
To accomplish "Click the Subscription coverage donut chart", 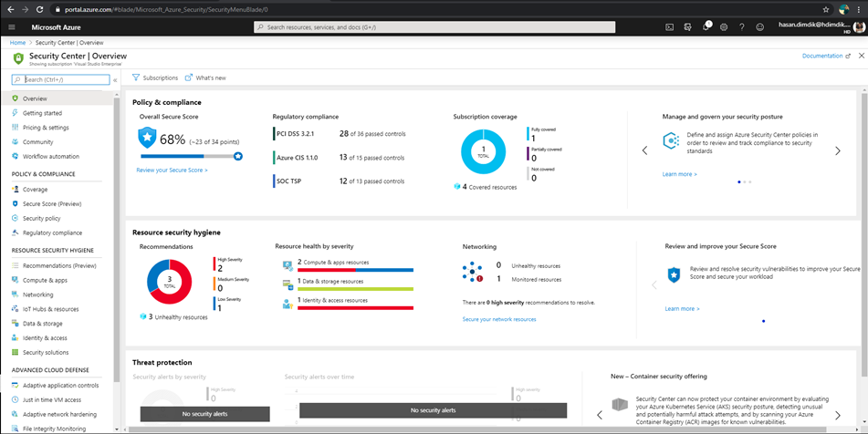I will point(483,152).
